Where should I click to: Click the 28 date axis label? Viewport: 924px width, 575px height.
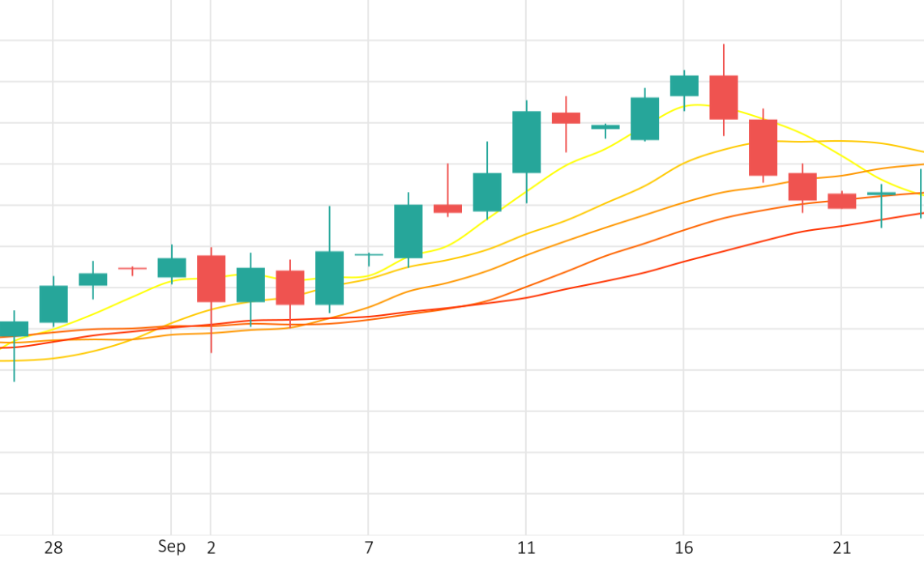coord(53,548)
